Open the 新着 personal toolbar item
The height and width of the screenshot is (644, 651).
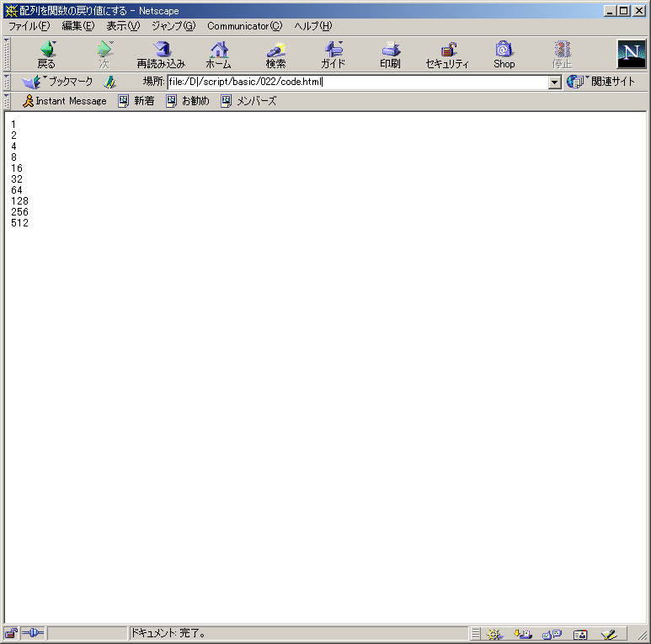coord(136,101)
